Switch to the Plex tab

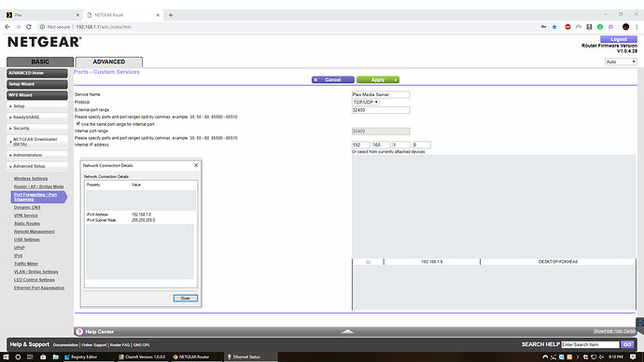tap(43, 15)
